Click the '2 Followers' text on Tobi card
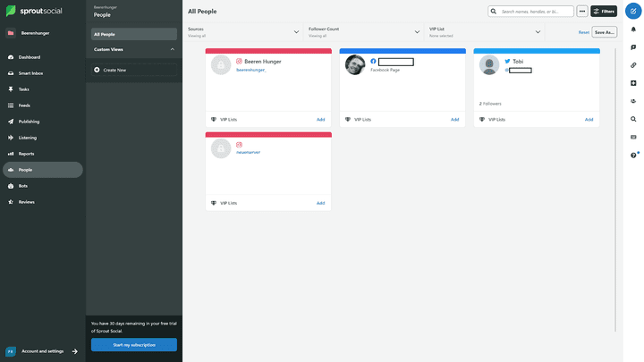Image resolution: width=644 pixels, height=362 pixels. 490,104
